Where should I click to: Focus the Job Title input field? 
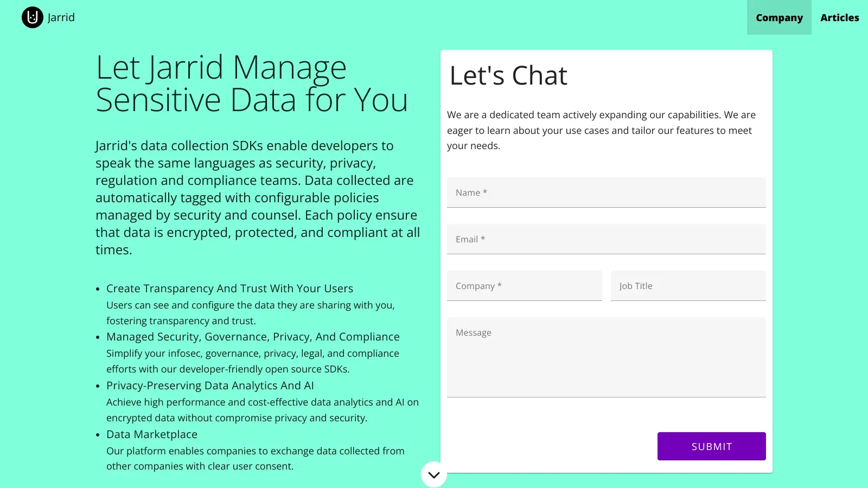688,286
